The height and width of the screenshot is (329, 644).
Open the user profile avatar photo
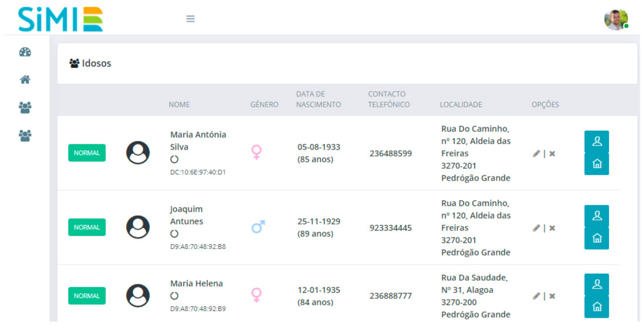point(616,20)
